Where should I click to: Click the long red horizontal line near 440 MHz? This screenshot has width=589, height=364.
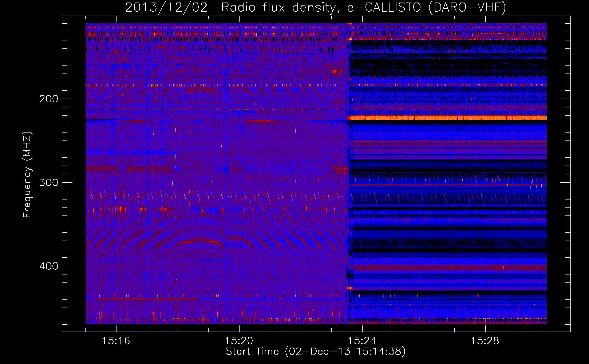(147, 298)
